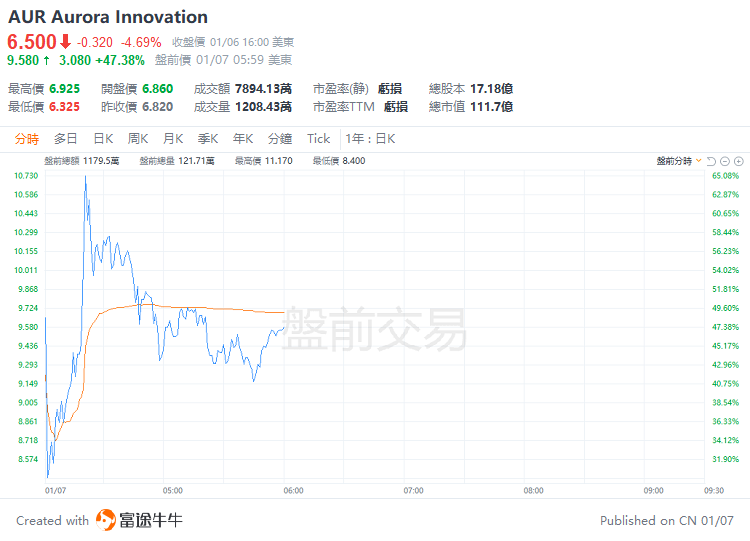Click the Futu bull logo icon

tap(106, 520)
